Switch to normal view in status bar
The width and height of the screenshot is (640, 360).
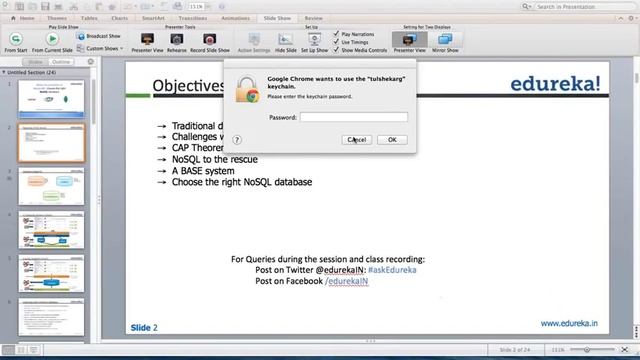click(x=8, y=350)
